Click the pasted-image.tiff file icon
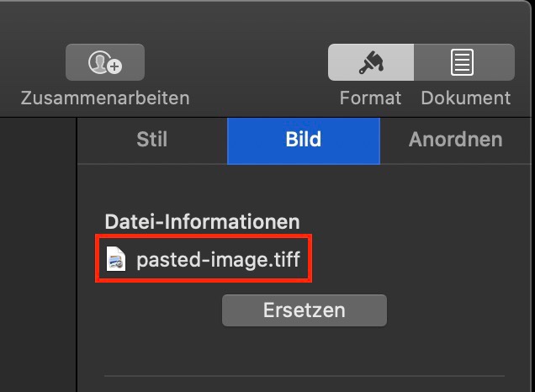535x392 pixels. pos(116,261)
